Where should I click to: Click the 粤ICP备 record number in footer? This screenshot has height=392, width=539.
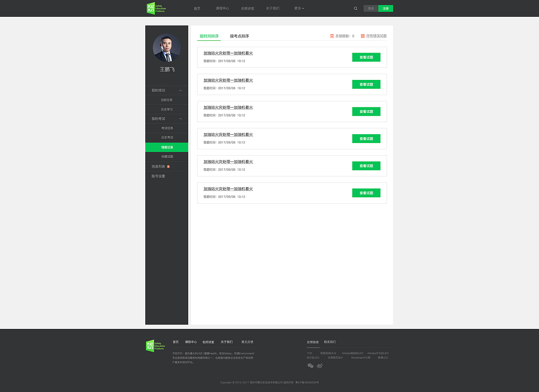[x=307, y=383]
